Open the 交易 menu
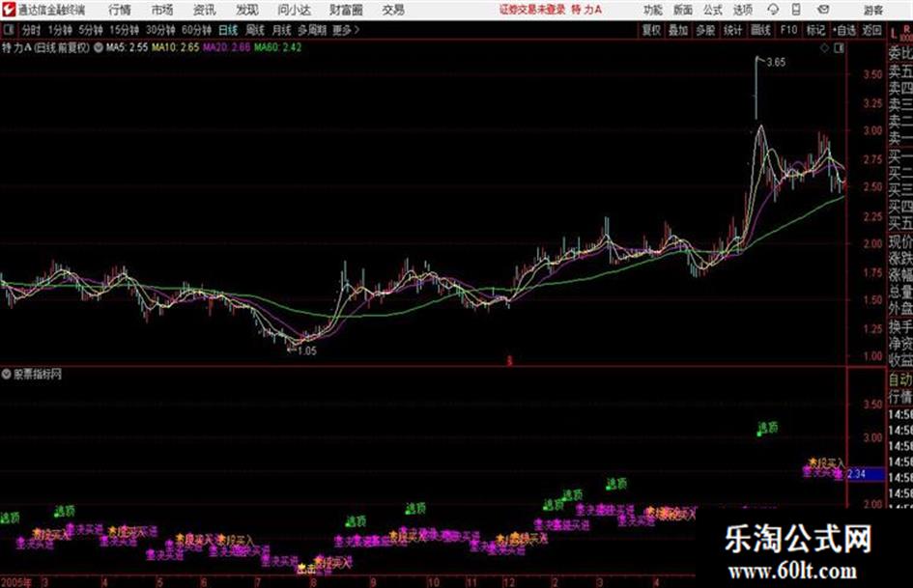The image size is (913, 588). (393, 10)
